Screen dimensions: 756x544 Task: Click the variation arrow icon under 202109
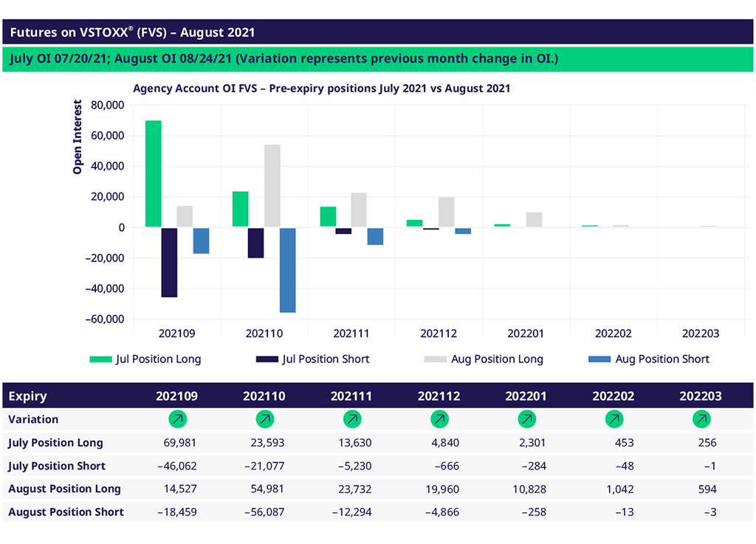(177, 419)
